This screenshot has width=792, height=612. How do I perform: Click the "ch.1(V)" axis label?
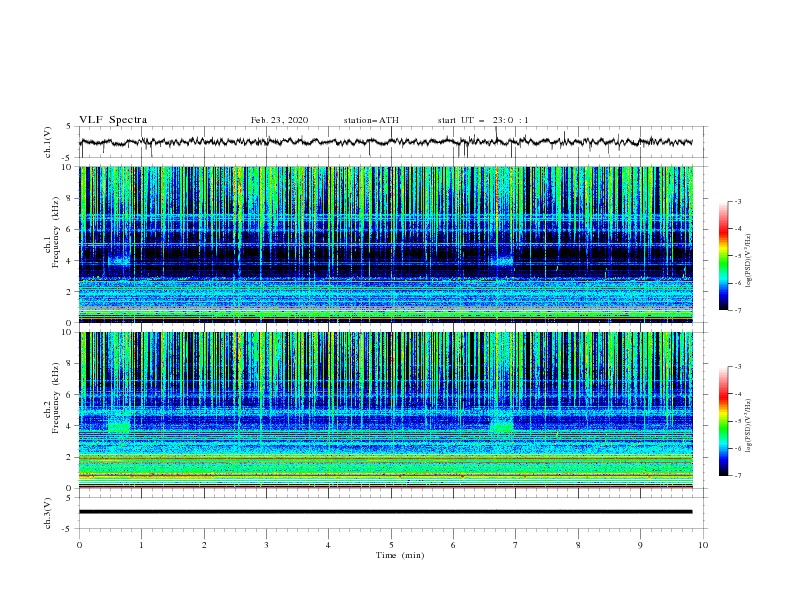coord(48,142)
